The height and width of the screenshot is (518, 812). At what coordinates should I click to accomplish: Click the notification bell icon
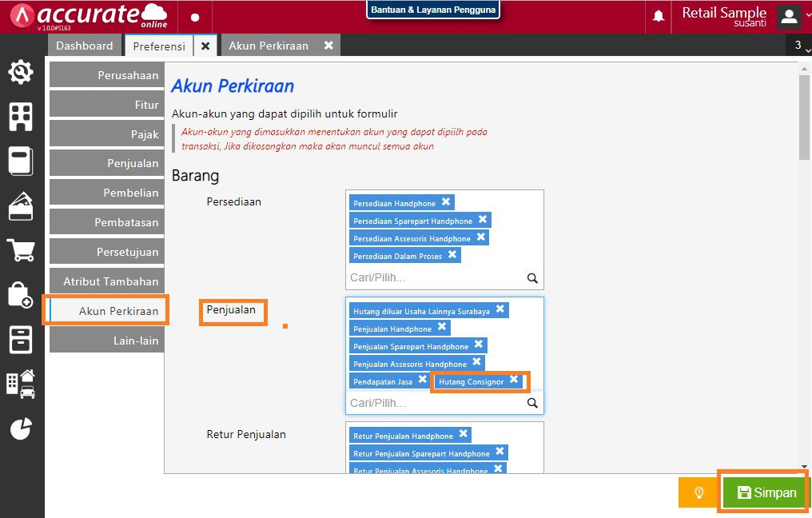coord(659,17)
